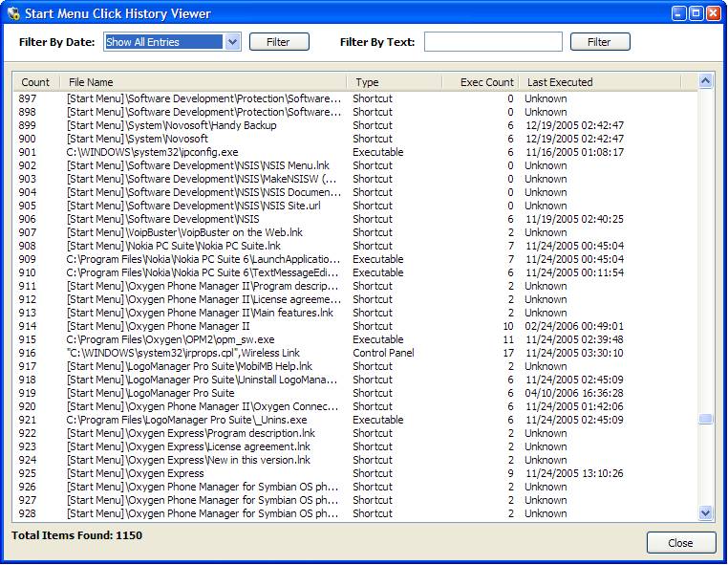Open the Filter By Date dropdown
Viewport: 728px width, 565px height.
[232, 42]
